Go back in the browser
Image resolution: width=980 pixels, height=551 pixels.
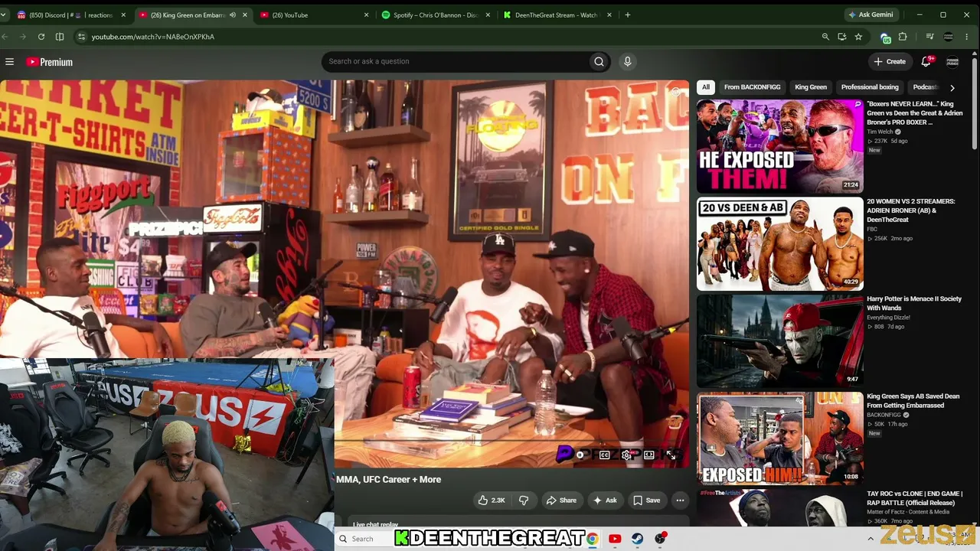point(6,37)
